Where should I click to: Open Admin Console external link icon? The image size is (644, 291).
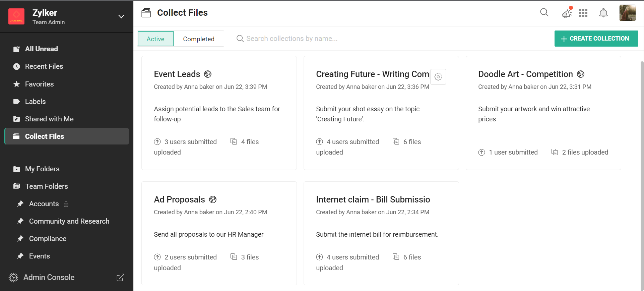pyautogui.click(x=120, y=277)
